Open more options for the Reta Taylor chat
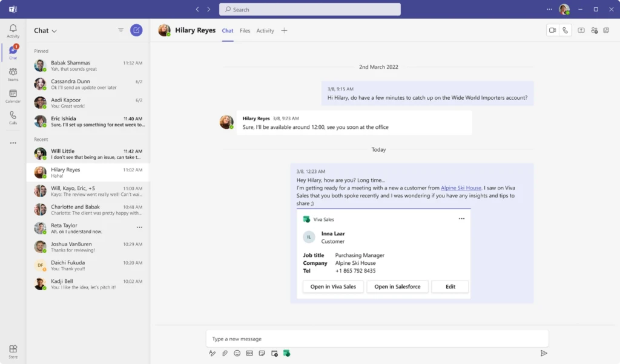Image resolution: width=620 pixels, height=364 pixels. click(139, 227)
